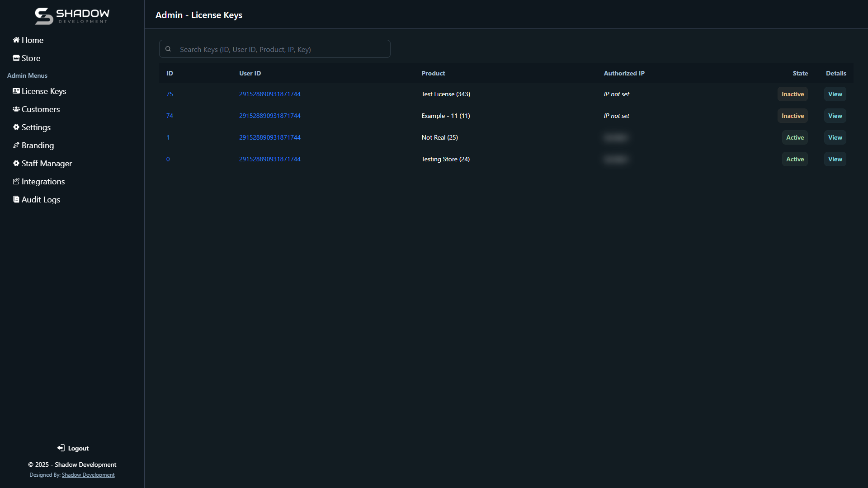Click the Customers people icon
This screenshot has width=868, height=488.
[x=16, y=109]
